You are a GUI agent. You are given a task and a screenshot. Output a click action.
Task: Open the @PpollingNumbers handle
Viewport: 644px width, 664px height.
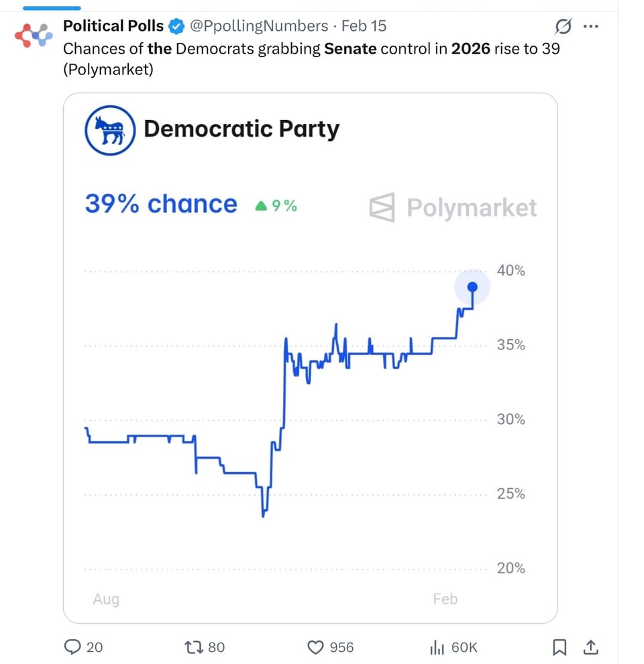260,26
